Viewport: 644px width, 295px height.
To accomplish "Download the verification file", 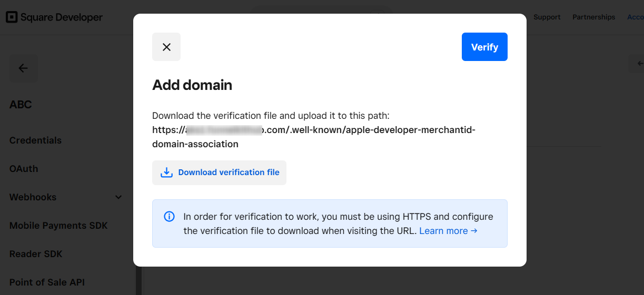I will [219, 172].
